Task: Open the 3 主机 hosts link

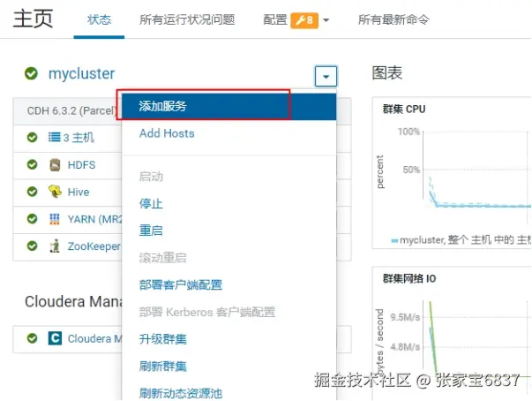Action: (79, 138)
